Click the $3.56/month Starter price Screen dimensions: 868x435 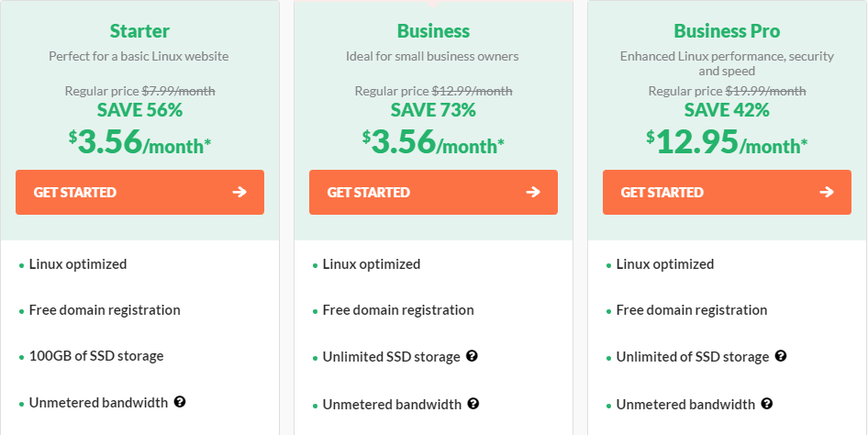click(139, 142)
